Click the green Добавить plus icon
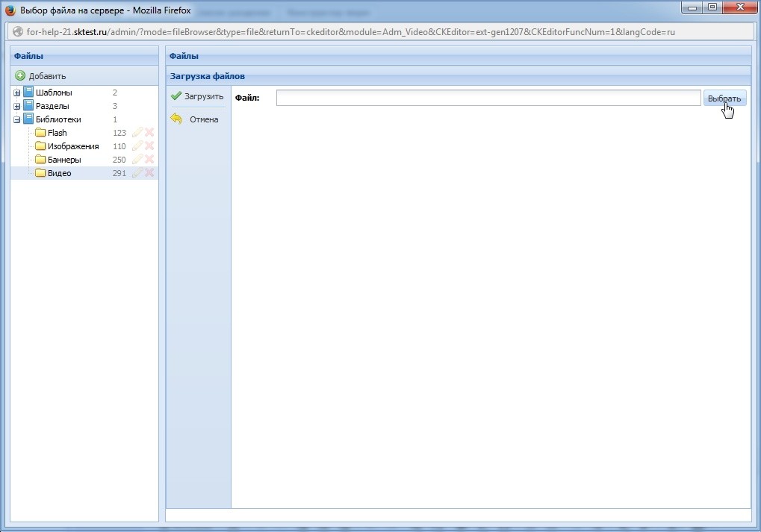761x532 pixels. [21, 76]
